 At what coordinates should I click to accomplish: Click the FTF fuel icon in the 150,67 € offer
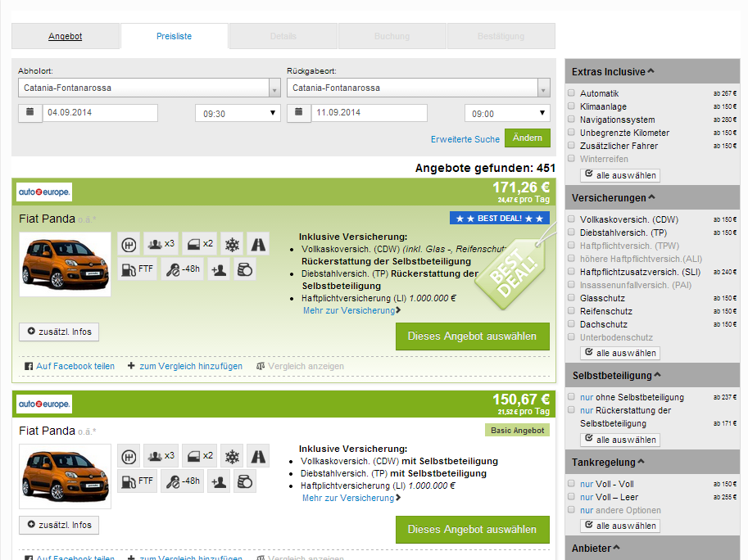(138, 481)
